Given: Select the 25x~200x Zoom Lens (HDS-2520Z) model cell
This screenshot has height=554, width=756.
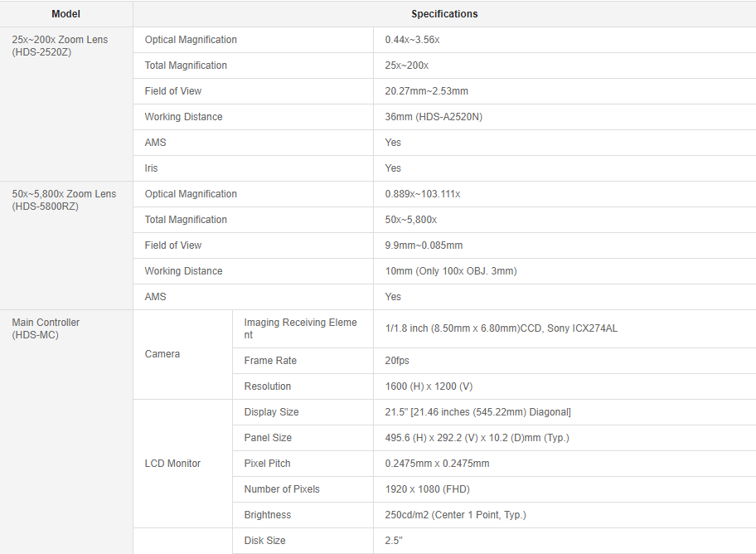Looking at the screenshot, I should (60, 46).
